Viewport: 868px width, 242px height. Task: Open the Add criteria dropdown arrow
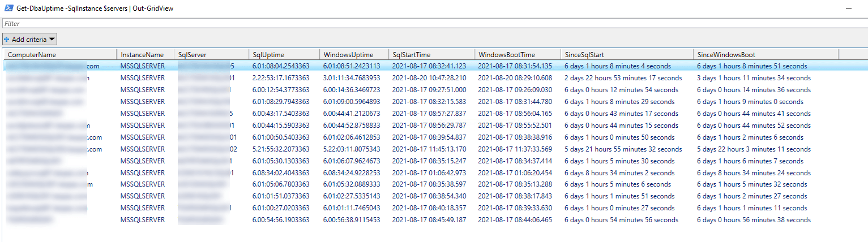point(52,39)
